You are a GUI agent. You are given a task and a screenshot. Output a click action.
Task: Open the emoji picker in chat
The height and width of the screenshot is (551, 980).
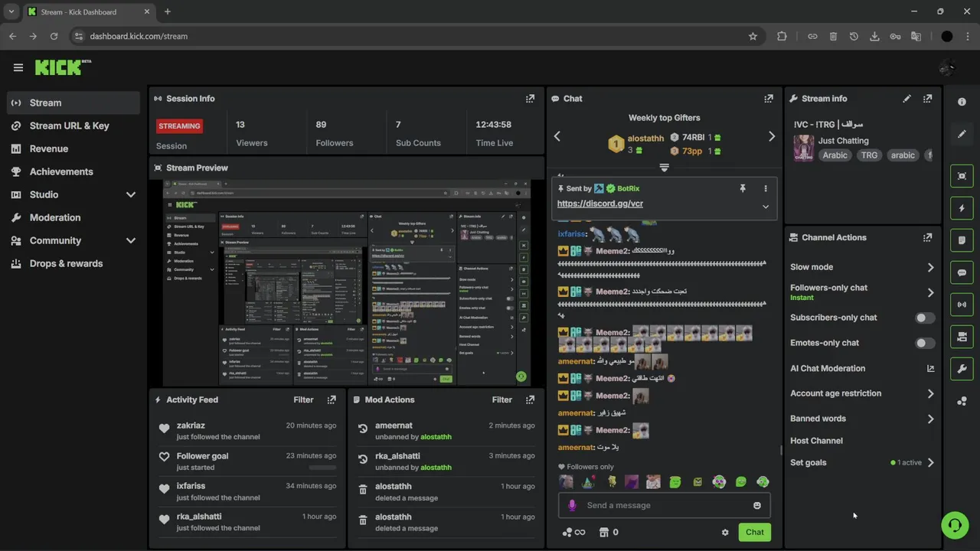tap(757, 505)
